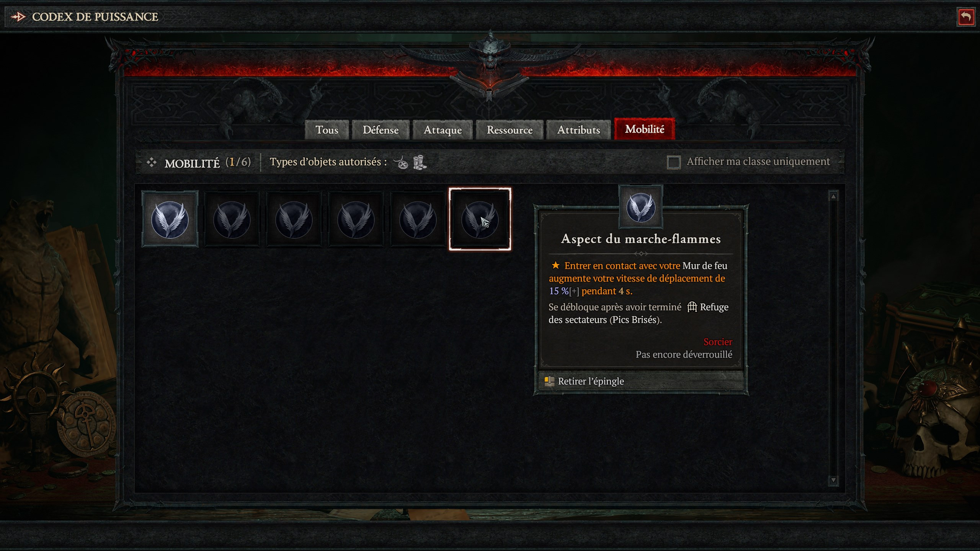Switch to the Attaque tab

point(441,129)
